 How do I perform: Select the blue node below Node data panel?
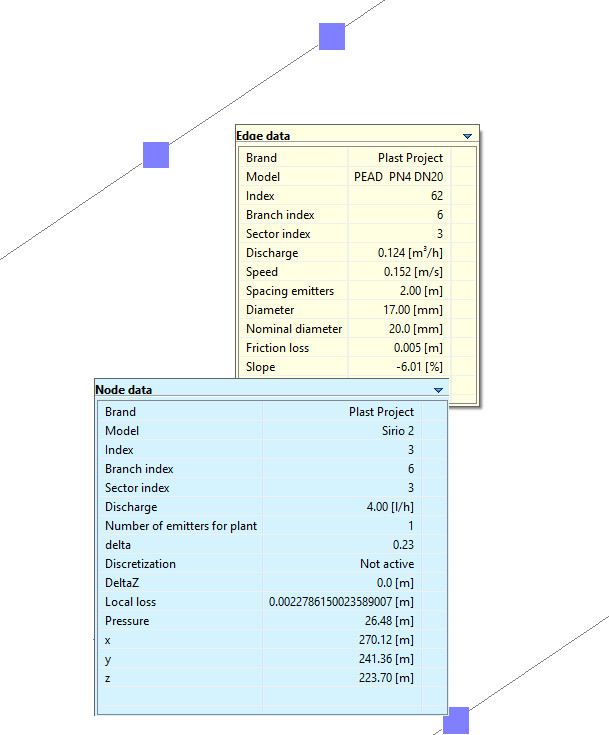[x=457, y=719]
